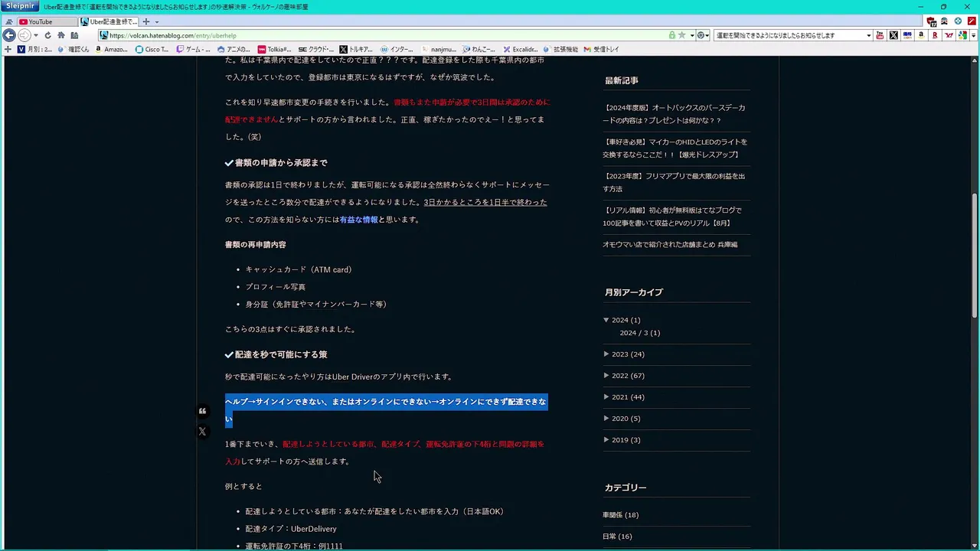Open the 確認くん bookmark
This screenshot has height=551, width=980.
(x=73, y=49)
